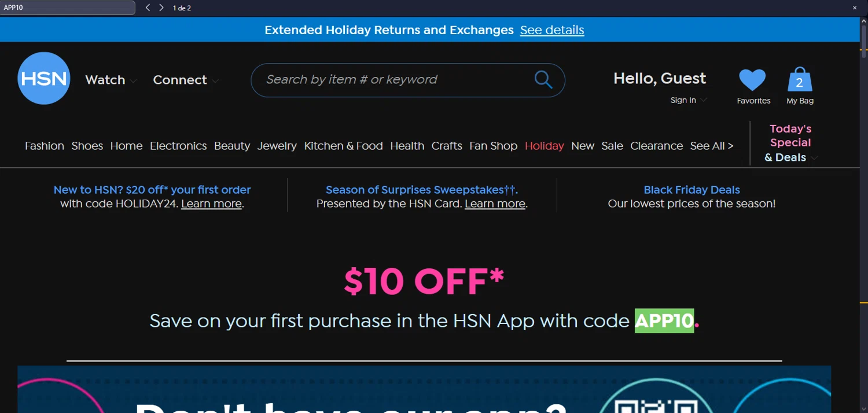Screen dimensions: 868x413
Task: Go to next find result arrow
Action: [161, 8]
